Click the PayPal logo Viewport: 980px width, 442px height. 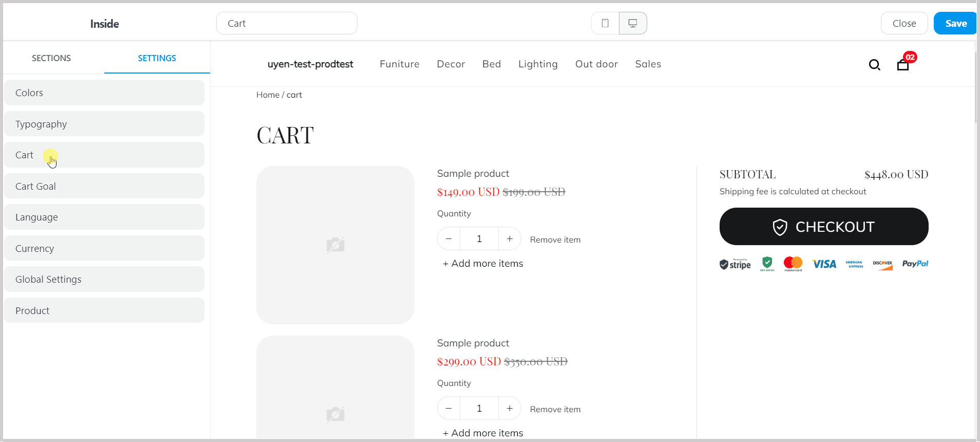coord(915,264)
